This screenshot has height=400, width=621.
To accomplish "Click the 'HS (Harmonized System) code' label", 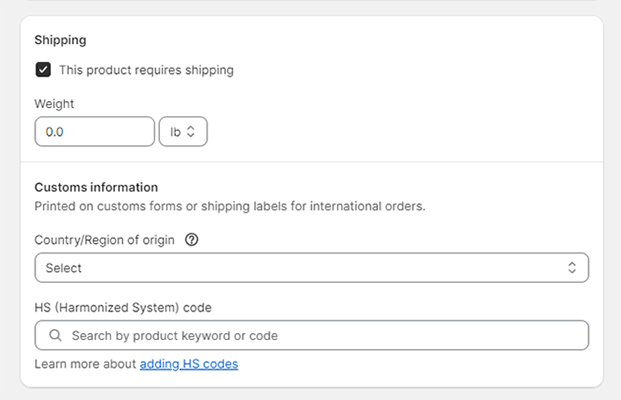I will click(x=122, y=307).
